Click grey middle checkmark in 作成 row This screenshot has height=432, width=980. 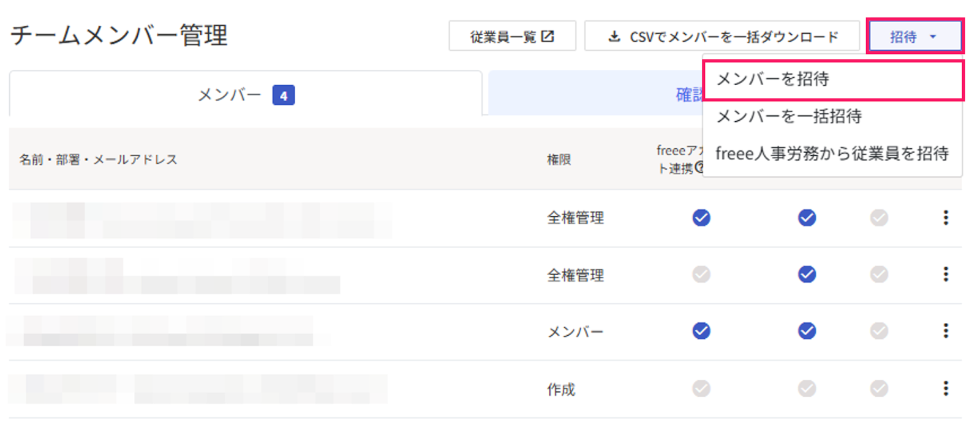(x=807, y=388)
